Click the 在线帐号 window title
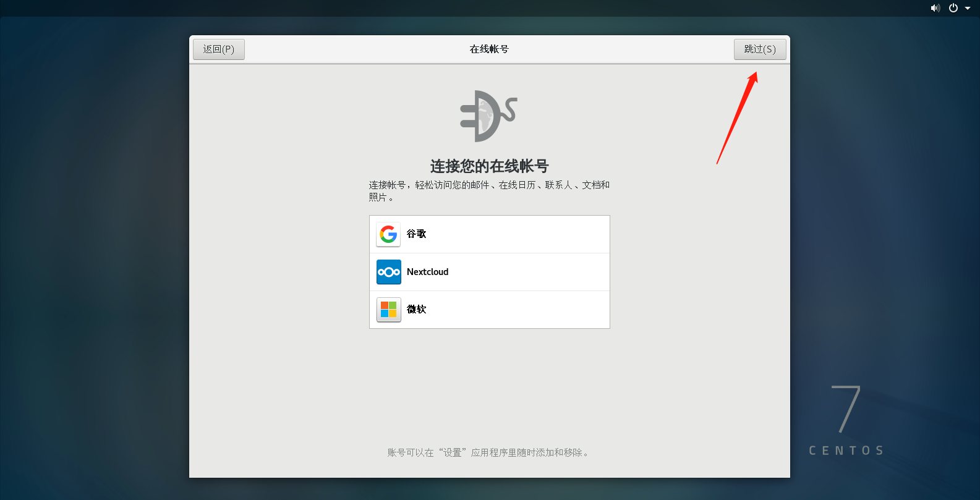The width and height of the screenshot is (980, 500). (489, 49)
